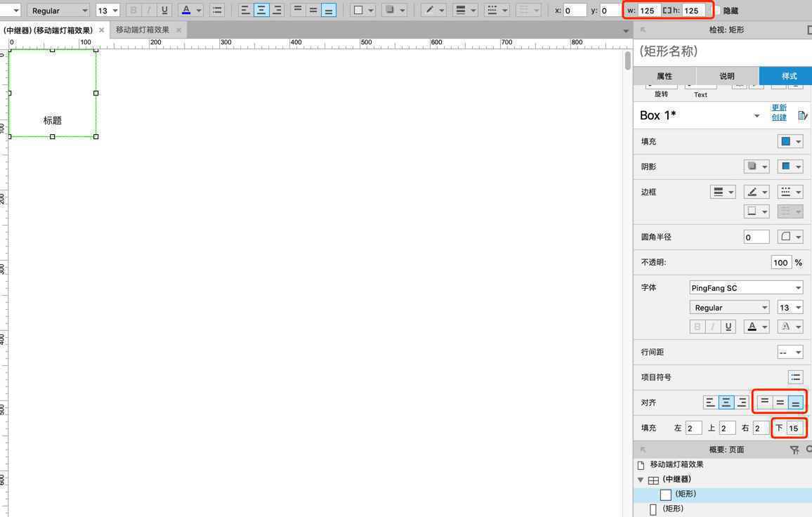This screenshot has width=812, height=517.
Task: Click the x position field
Action: point(575,11)
